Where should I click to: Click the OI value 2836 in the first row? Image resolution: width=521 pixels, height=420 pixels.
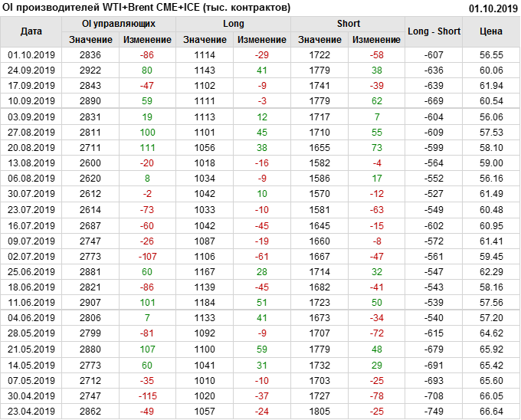point(90,55)
